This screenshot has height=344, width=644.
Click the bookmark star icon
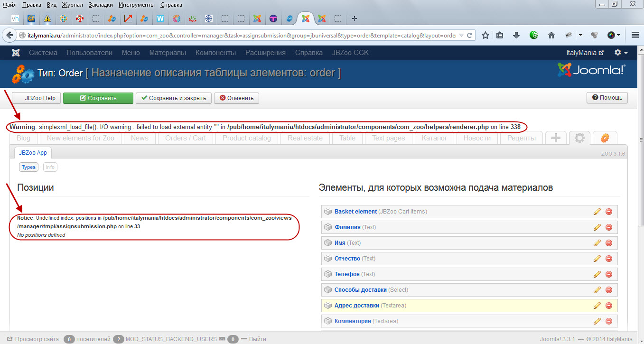(x=485, y=35)
